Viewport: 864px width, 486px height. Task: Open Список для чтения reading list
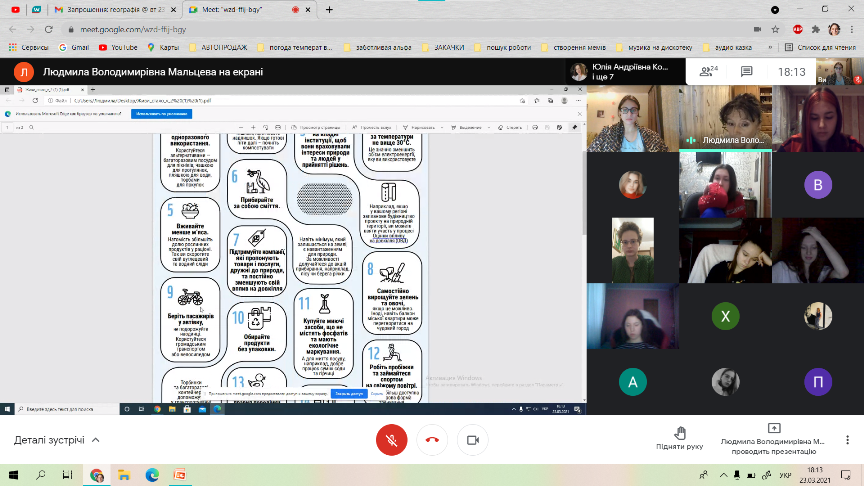click(x=820, y=47)
